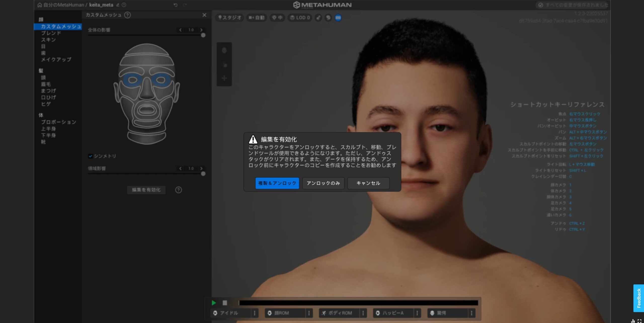Select sculpt tool icon in viewport toolbar
The width and height of the screenshot is (644, 323).
[x=224, y=51]
